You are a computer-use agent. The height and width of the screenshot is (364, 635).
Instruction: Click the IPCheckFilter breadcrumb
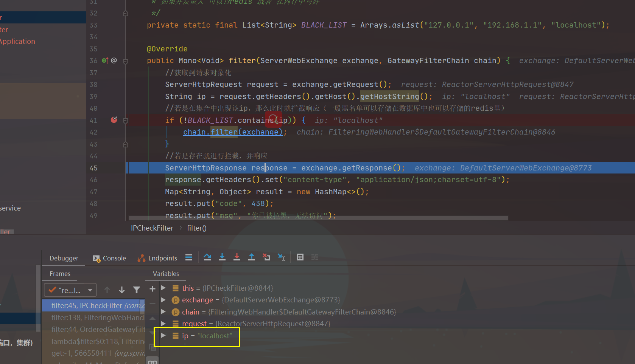152,228
